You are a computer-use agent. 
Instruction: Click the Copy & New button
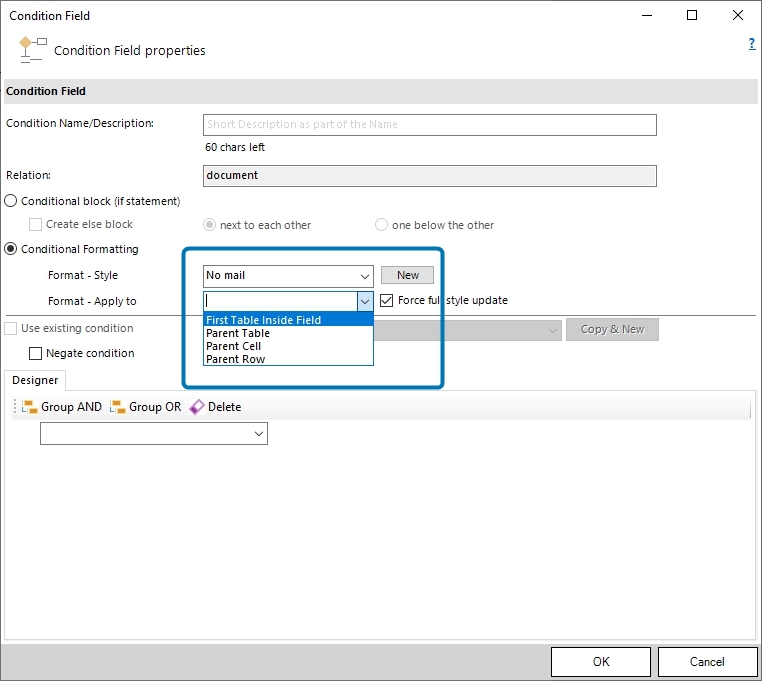(612, 330)
